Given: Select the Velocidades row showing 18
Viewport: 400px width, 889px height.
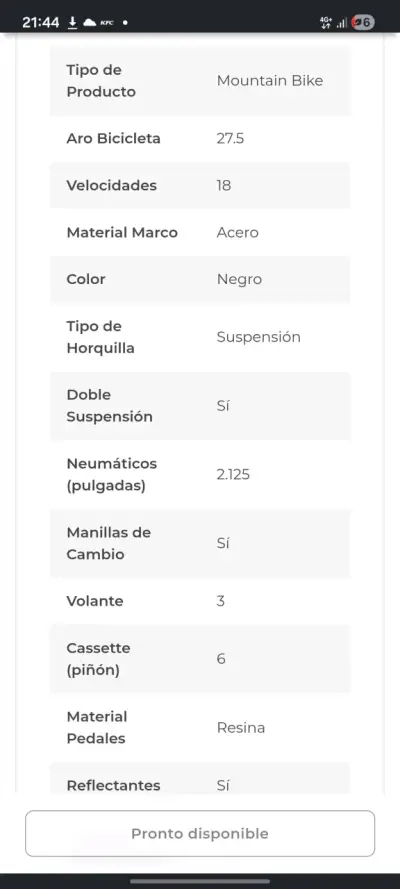Looking at the screenshot, I should 200,185.
